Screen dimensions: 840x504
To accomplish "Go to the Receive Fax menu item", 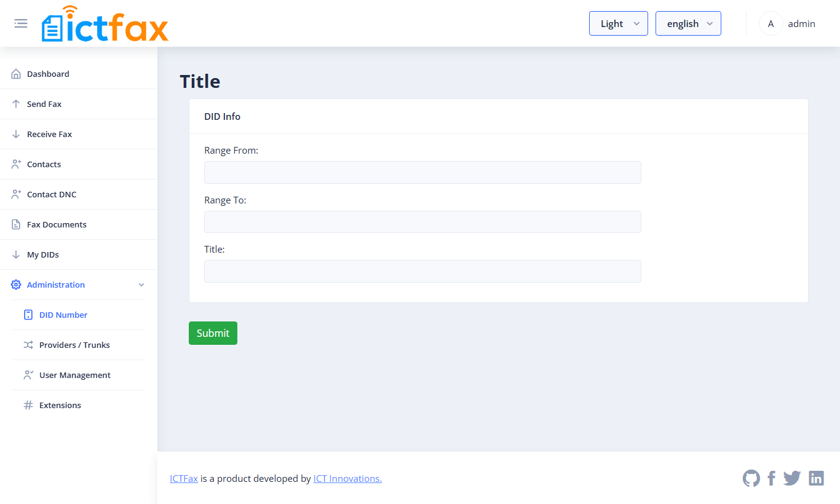I will tap(79, 134).
